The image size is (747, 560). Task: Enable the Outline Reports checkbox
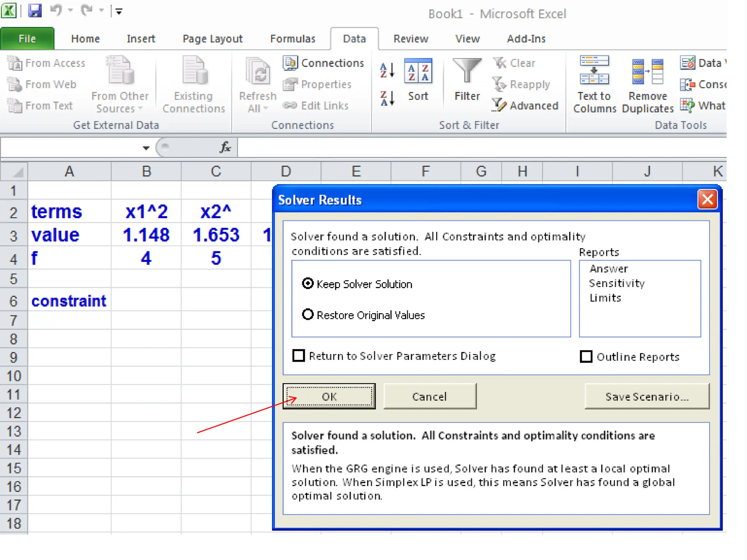click(586, 356)
